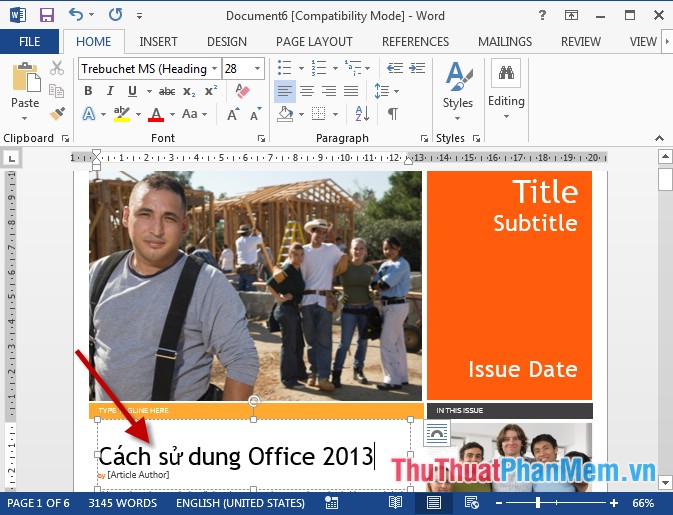Screen dimensions: 673x515
Task: Click the Issue Date placeholder text
Action: (x=522, y=370)
